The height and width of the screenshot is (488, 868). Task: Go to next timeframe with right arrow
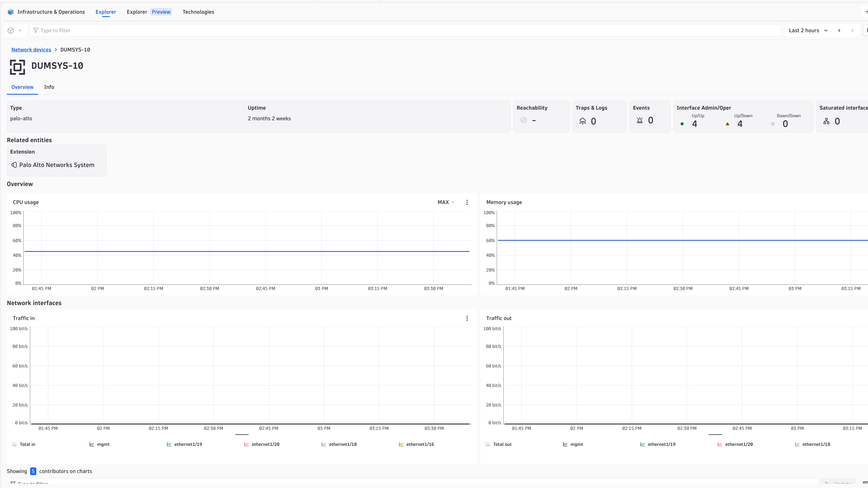(853, 30)
